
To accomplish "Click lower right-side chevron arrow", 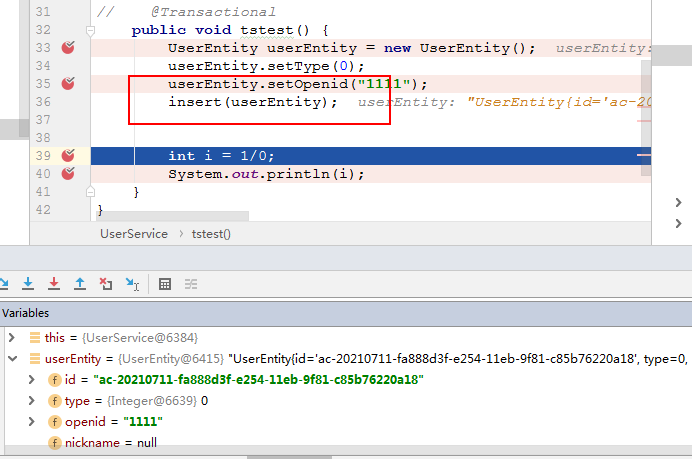I will point(678,224).
